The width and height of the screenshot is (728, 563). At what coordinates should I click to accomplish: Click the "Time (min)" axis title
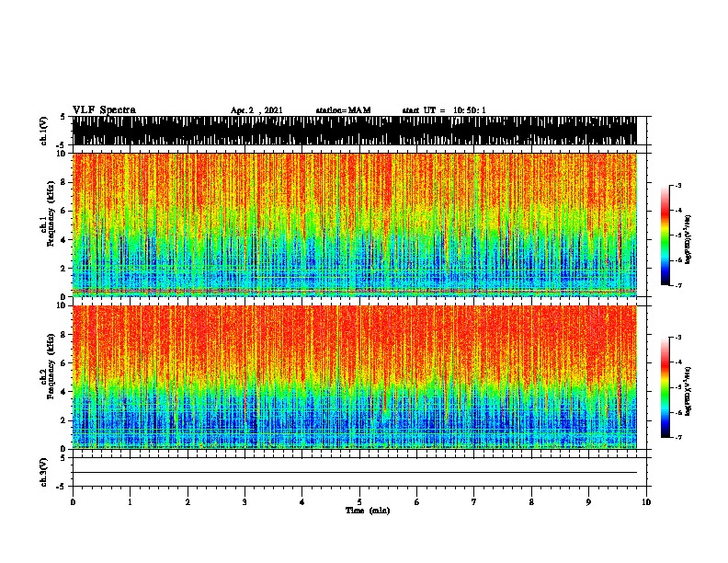[x=368, y=511]
